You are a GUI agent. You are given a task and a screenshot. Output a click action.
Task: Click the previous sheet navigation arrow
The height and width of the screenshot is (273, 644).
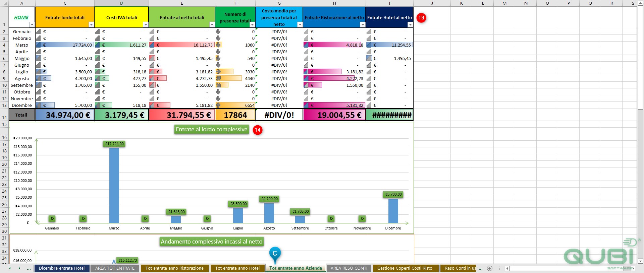tap(10, 268)
